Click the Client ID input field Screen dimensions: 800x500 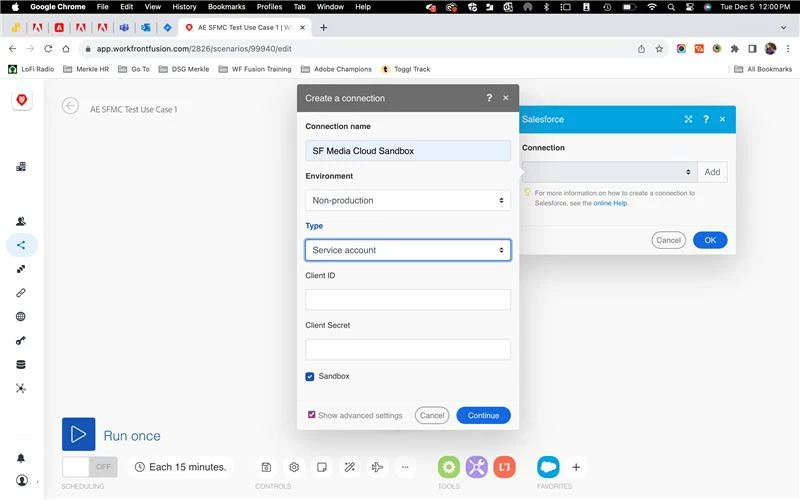pyautogui.click(x=408, y=300)
